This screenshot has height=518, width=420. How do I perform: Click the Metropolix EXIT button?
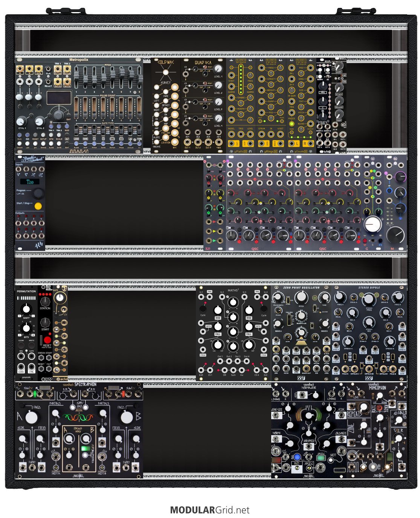pyautogui.click(x=68, y=115)
